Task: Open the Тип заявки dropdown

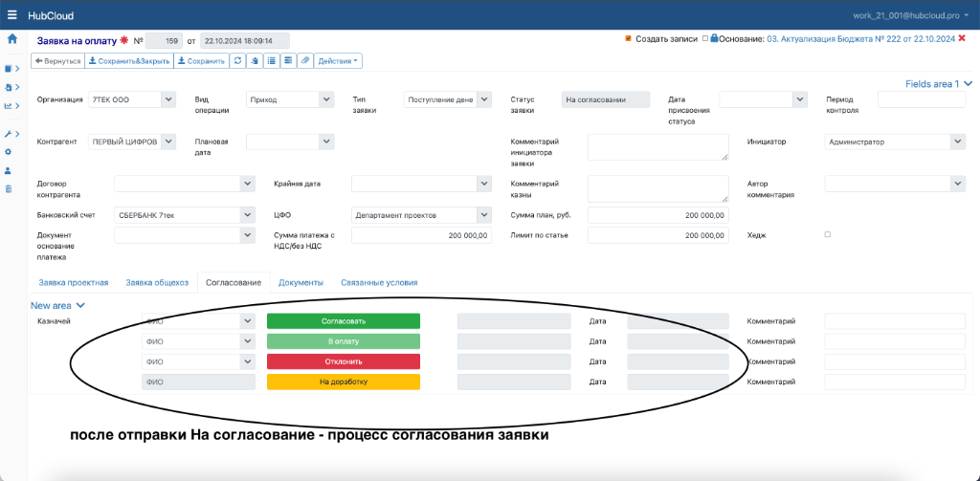Action: point(485,99)
